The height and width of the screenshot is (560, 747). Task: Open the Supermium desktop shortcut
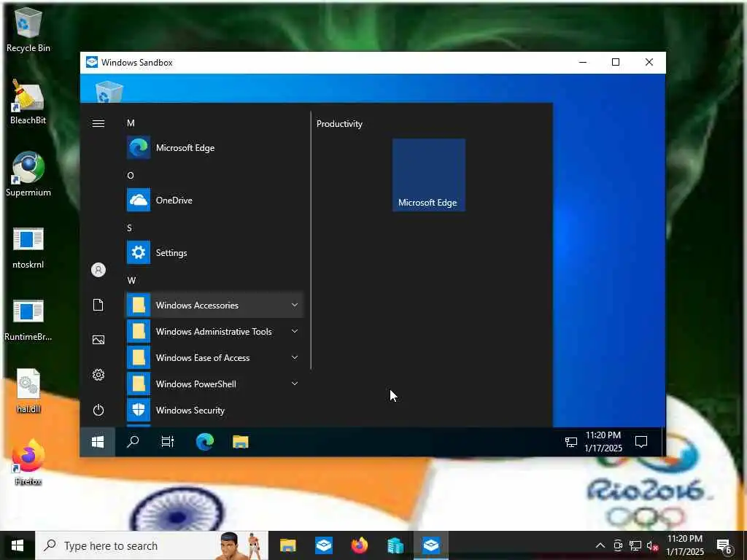tap(28, 174)
